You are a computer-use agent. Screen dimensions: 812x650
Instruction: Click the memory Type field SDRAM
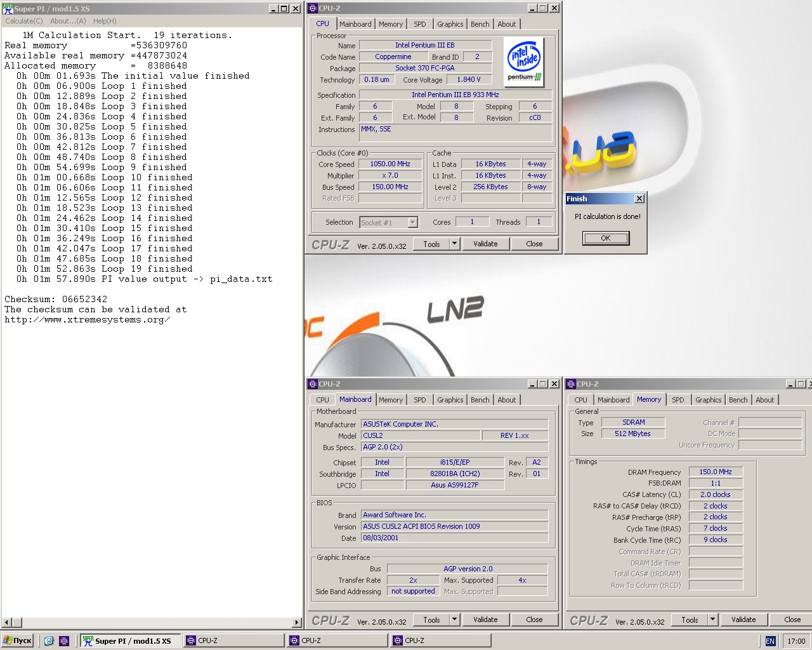click(633, 422)
